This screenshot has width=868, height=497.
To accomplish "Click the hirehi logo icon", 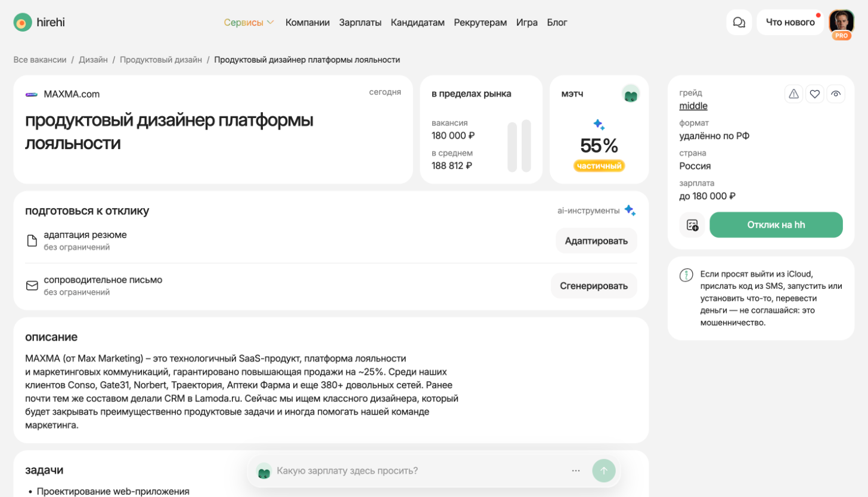I will click(x=23, y=23).
